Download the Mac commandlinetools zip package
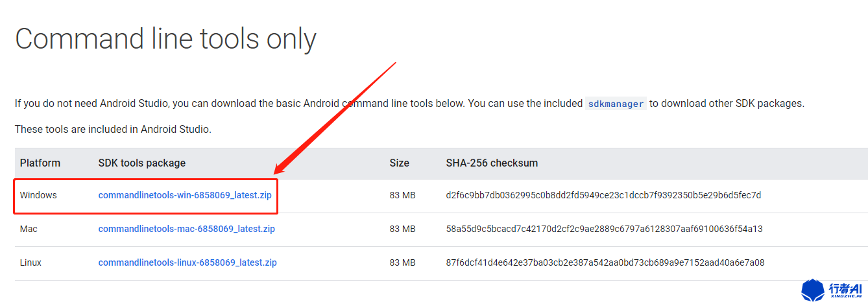Image resolution: width=868 pixels, height=302 pixels. [x=186, y=229]
